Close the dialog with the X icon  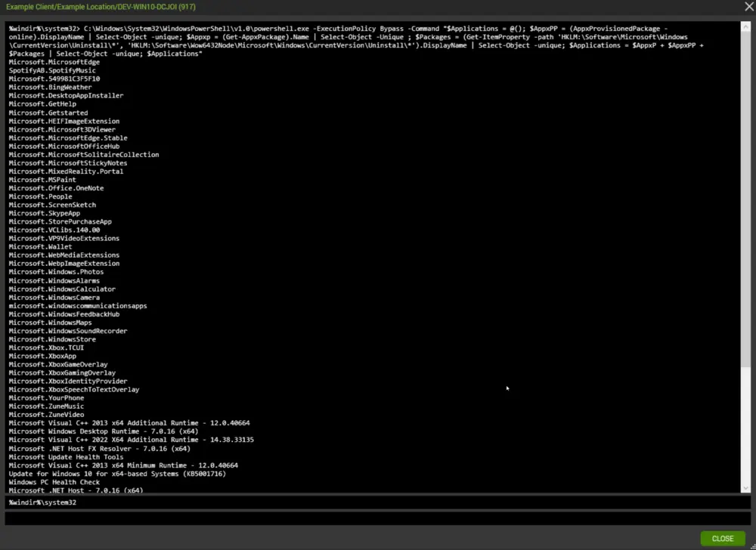tap(749, 7)
